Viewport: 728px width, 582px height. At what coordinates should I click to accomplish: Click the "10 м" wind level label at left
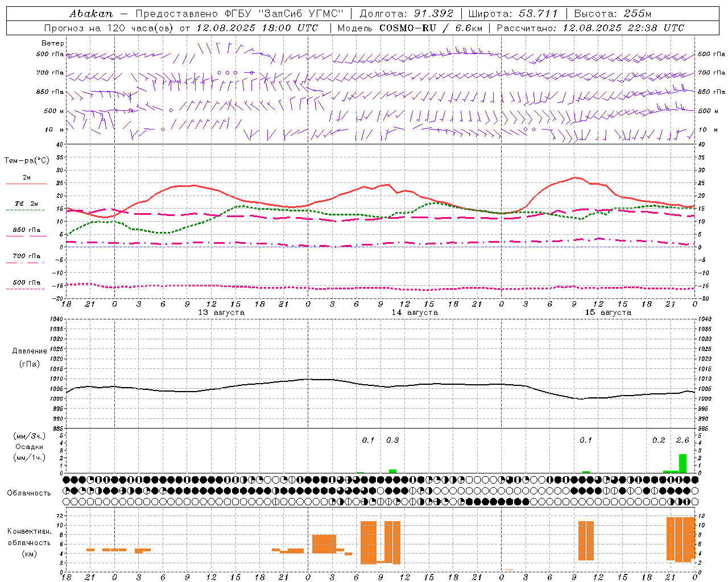pyautogui.click(x=55, y=130)
